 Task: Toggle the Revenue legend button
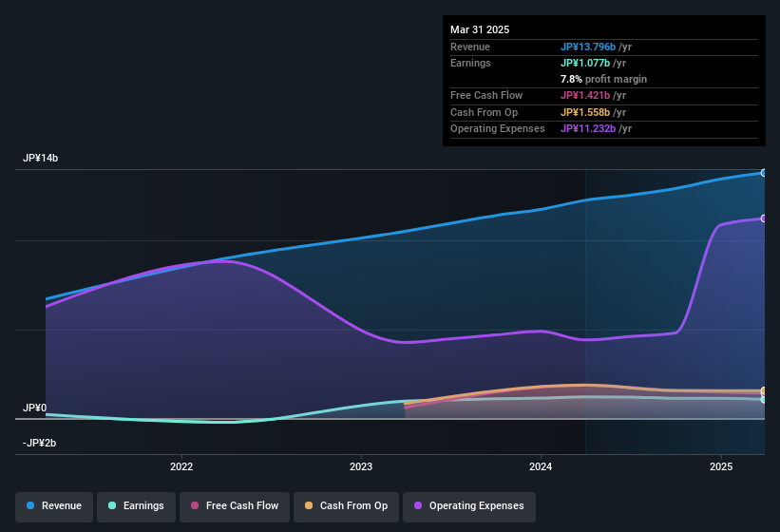[54, 506]
